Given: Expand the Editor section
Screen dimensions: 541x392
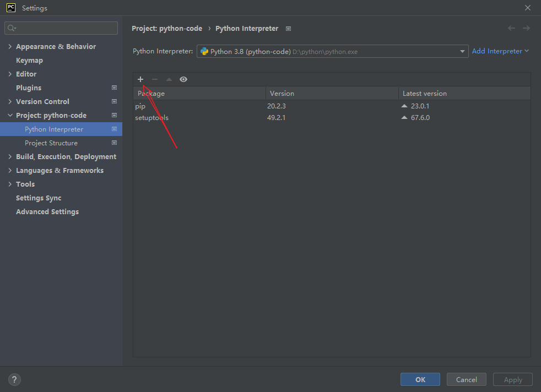Looking at the screenshot, I should (10, 74).
